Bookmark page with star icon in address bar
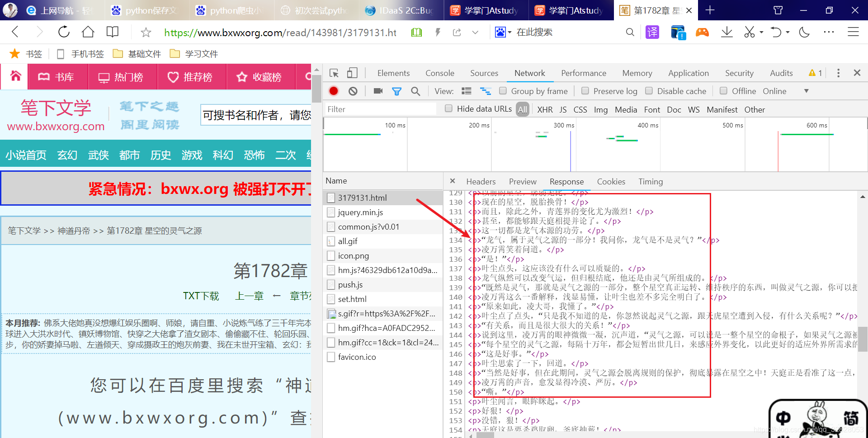868x438 pixels. point(146,33)
